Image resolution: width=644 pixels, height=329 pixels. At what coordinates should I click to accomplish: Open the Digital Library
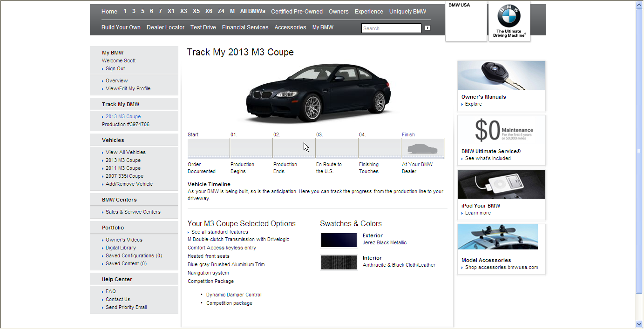tap(121, 248)
